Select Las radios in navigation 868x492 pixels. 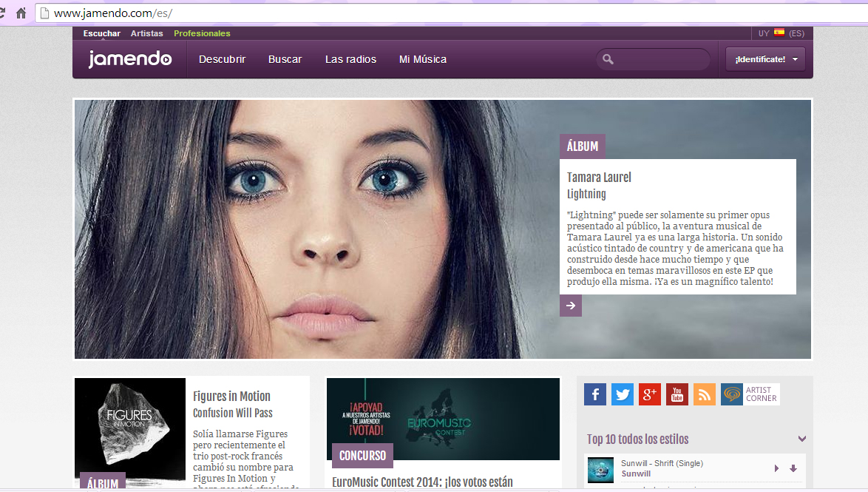350,59
